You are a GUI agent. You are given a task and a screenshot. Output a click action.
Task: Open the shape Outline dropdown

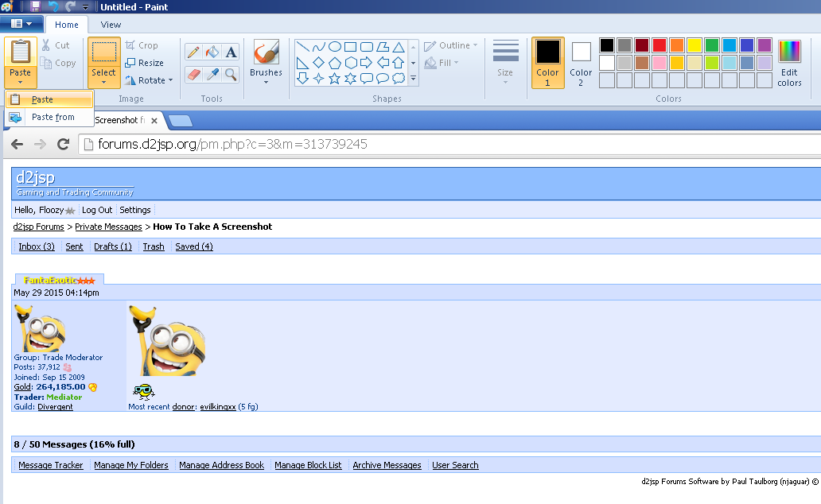[x=451, y=45]
